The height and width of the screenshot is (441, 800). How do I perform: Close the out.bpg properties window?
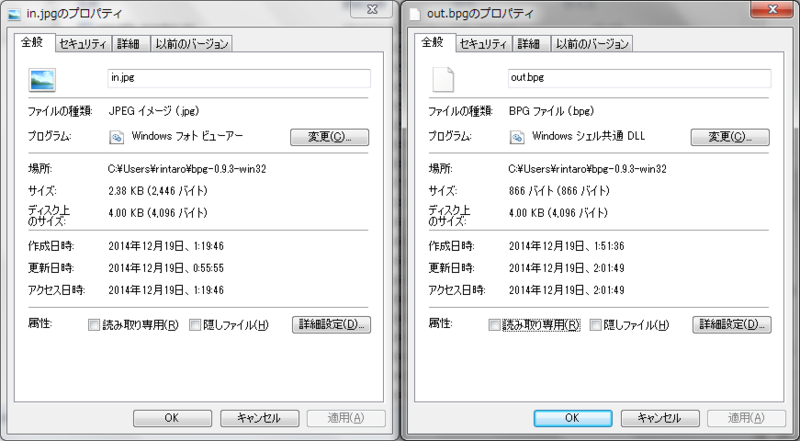coord(772,9)
